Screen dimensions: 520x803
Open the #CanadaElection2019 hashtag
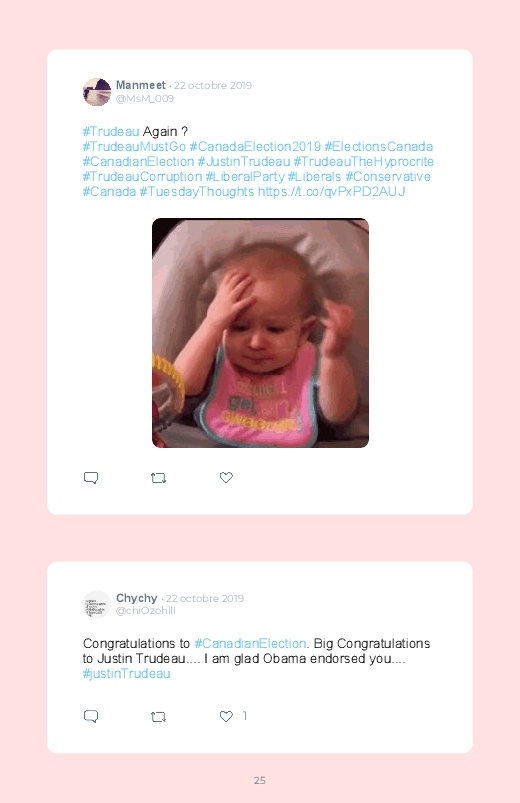pyautogui.click(x=255, y=146)
